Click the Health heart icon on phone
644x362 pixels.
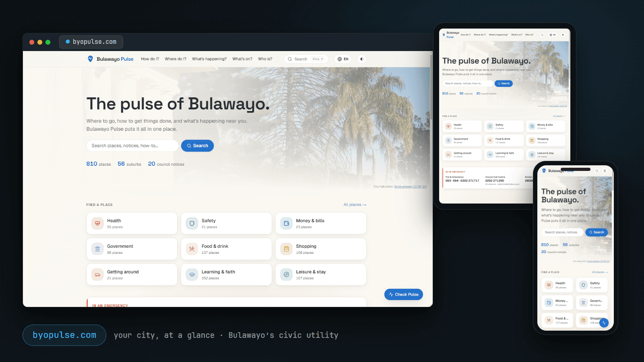pyautogui.click(x=549, y=285)
